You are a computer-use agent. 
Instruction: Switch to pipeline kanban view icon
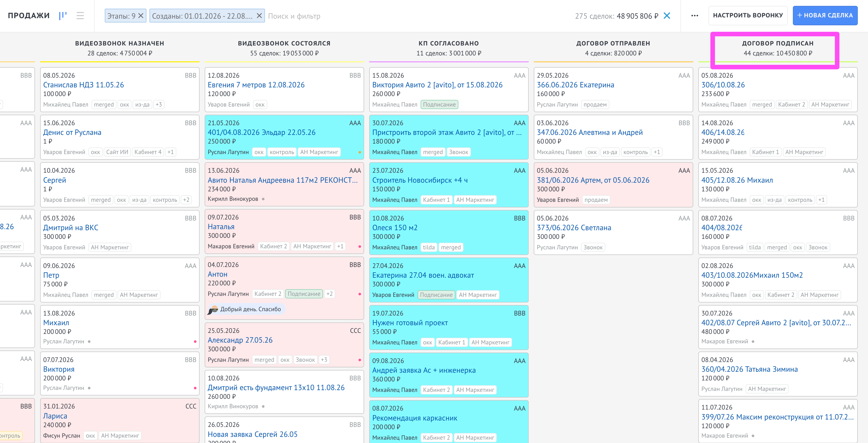coord(63,16)
